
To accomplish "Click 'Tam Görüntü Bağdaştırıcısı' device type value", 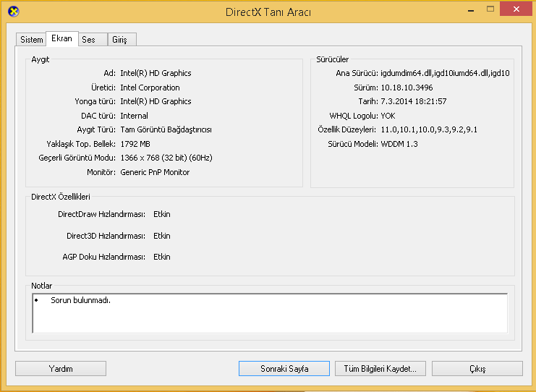I will (166, 130).
